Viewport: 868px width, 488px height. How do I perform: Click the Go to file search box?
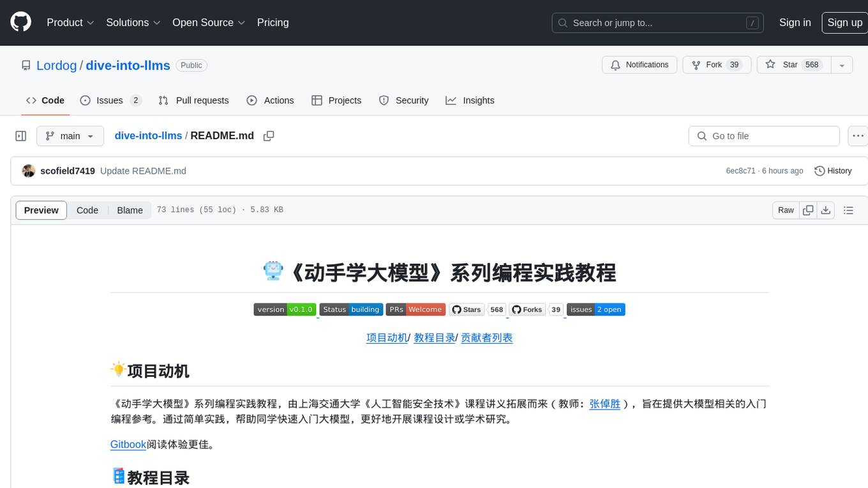point(764,136)
